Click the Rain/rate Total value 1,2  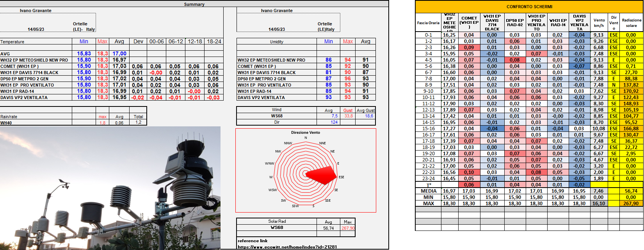[x=138, y=122]
